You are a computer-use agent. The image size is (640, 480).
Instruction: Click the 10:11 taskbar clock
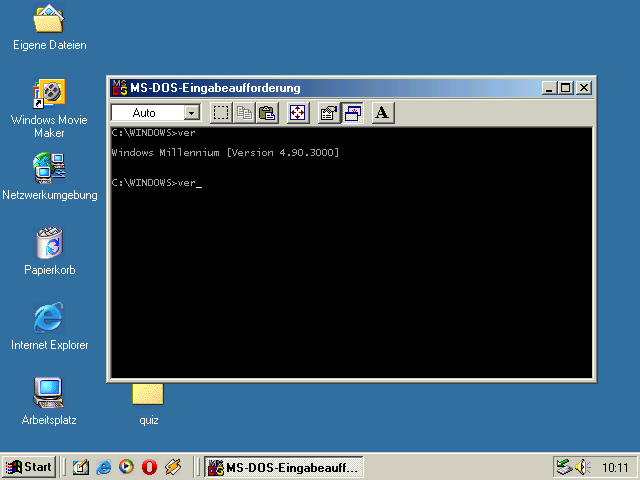616,467
